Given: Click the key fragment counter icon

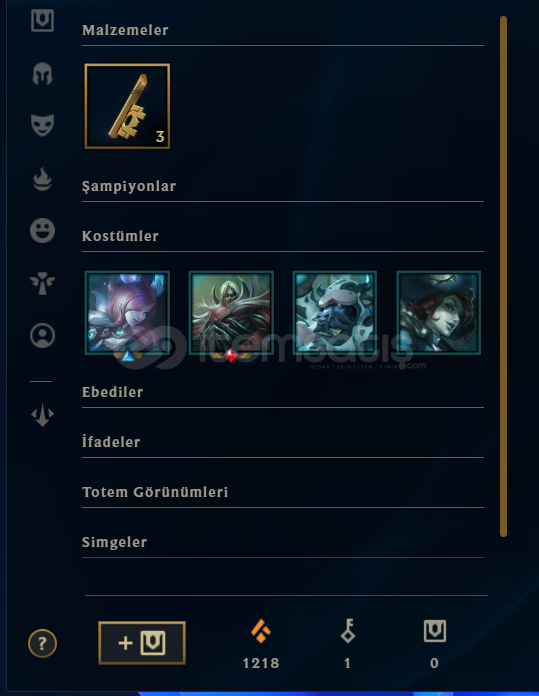Looking at the screenshot, I should [x=348, y=631].
